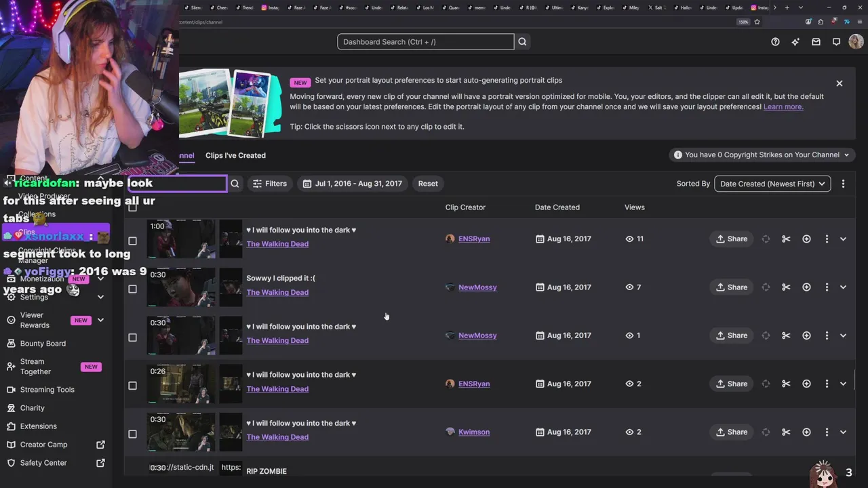This screenshot has width=868, height=488.
Task: Dismiss the portrait clips banner
Action: point(840,83)
